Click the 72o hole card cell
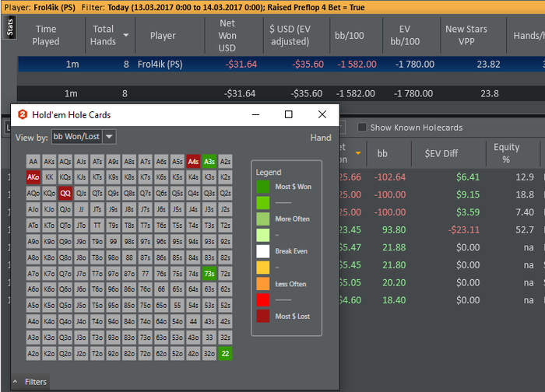545x392 pixels. pos(146,353)
